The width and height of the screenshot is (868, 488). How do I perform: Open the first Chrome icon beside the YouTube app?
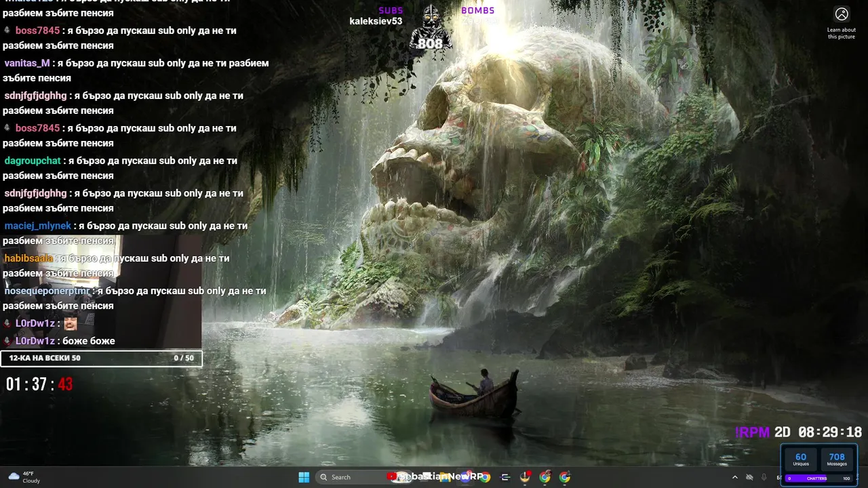[485, 477]
